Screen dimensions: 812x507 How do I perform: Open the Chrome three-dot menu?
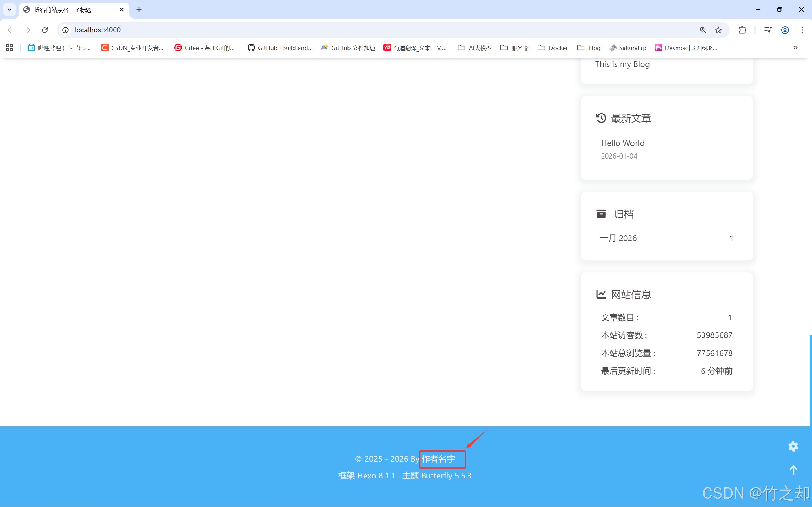point(802,30)
